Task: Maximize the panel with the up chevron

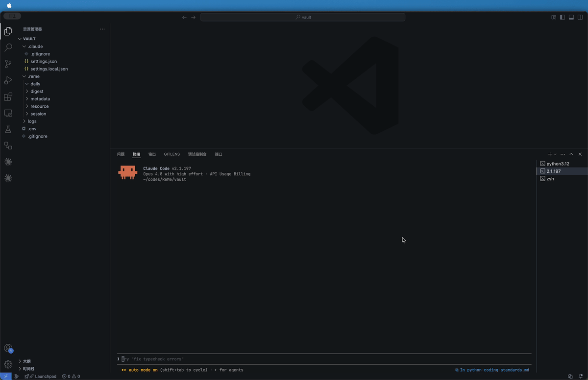Action: [x=571, y=154]
